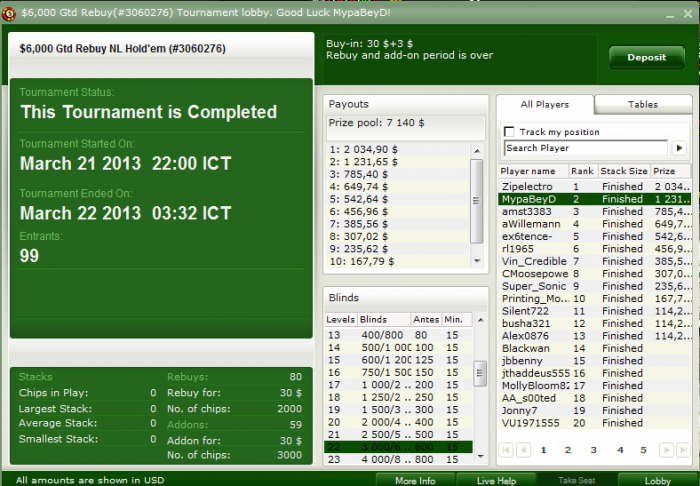Select player Vin_Credible row

594,262
